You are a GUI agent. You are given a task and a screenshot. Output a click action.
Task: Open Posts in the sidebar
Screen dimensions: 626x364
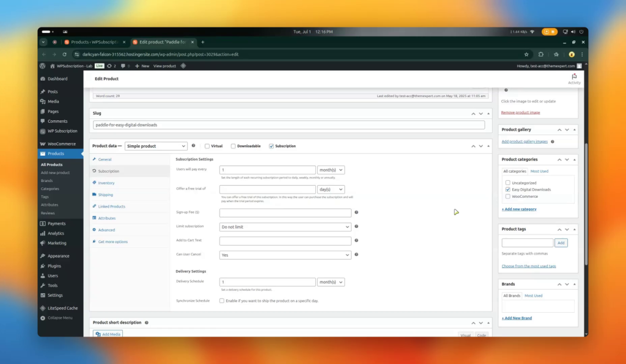pyautogui.click(x=53, y=92)
